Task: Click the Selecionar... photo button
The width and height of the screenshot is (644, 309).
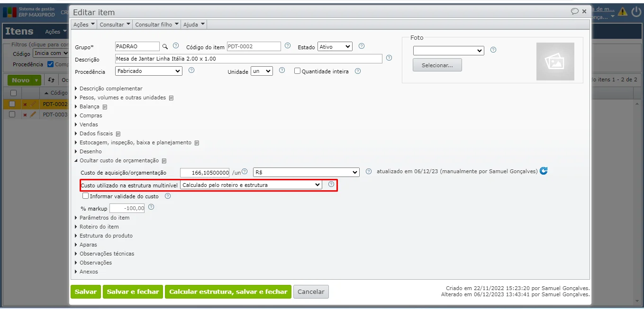Action: tap(437, 65)
